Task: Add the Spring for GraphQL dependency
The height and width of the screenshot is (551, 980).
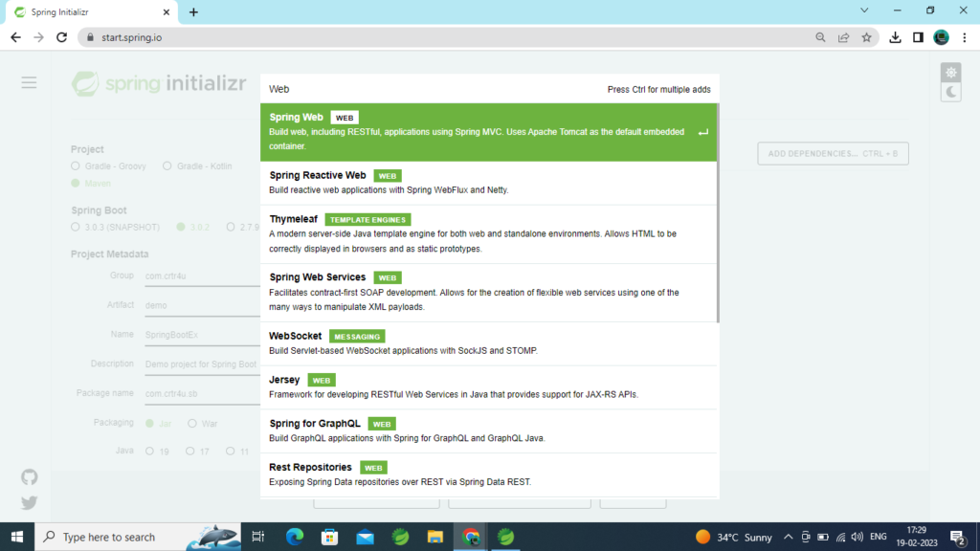Action: [489, 431]
